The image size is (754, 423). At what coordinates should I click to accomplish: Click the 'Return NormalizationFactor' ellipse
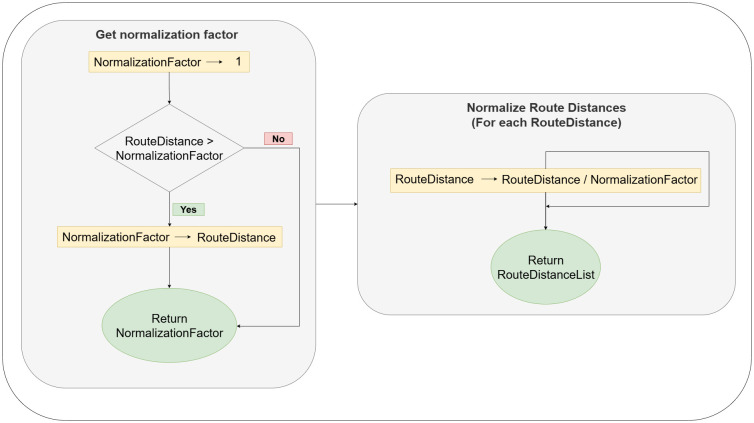pyautogui.click(x=169, y=325)
